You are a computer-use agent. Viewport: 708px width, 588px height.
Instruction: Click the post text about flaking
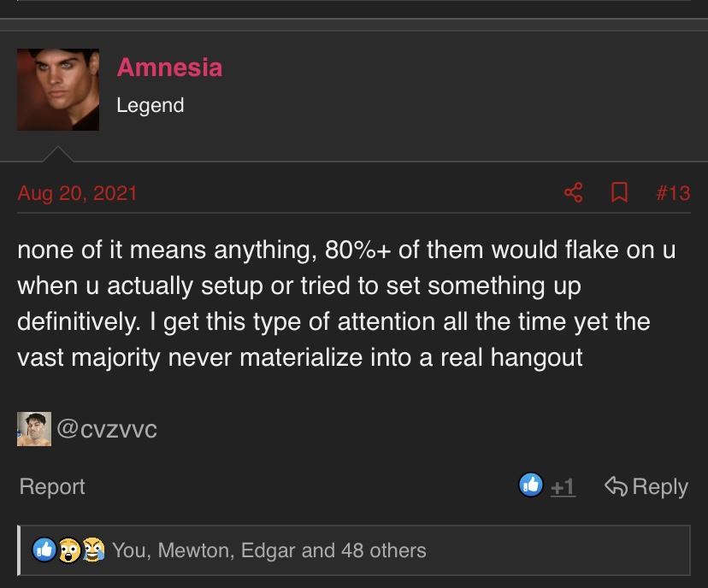(342, 303)
